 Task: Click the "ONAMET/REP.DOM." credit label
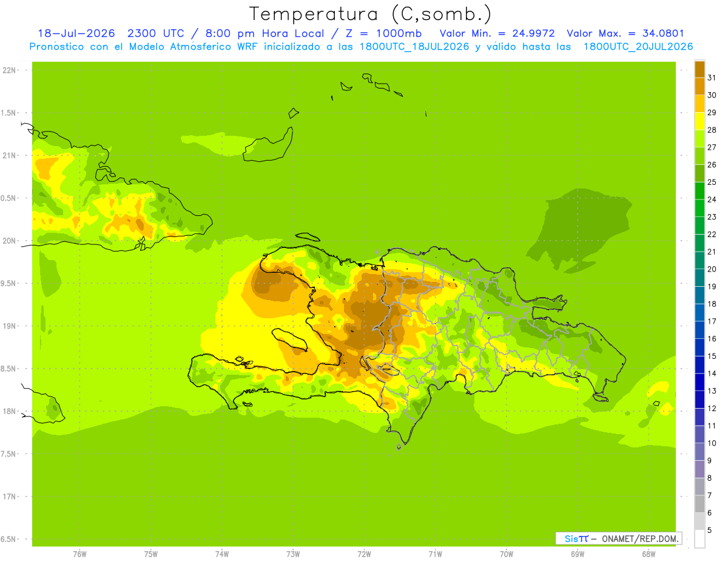point(640,538)
